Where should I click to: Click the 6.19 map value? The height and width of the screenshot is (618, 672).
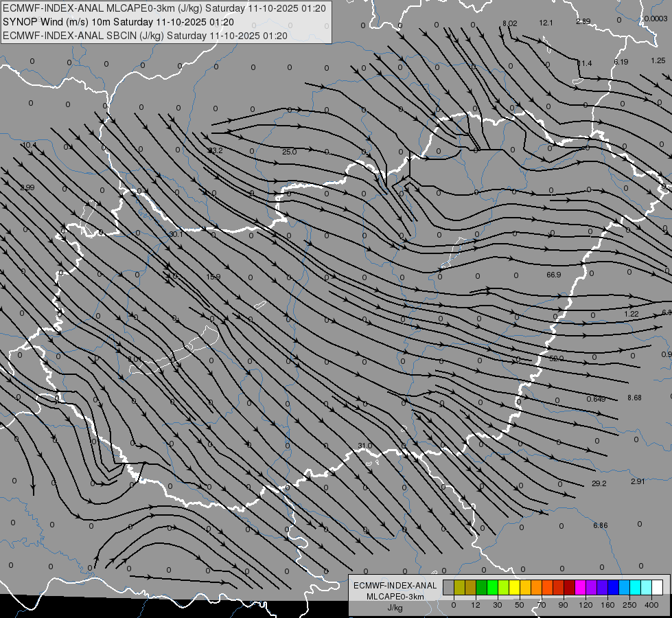621,62
